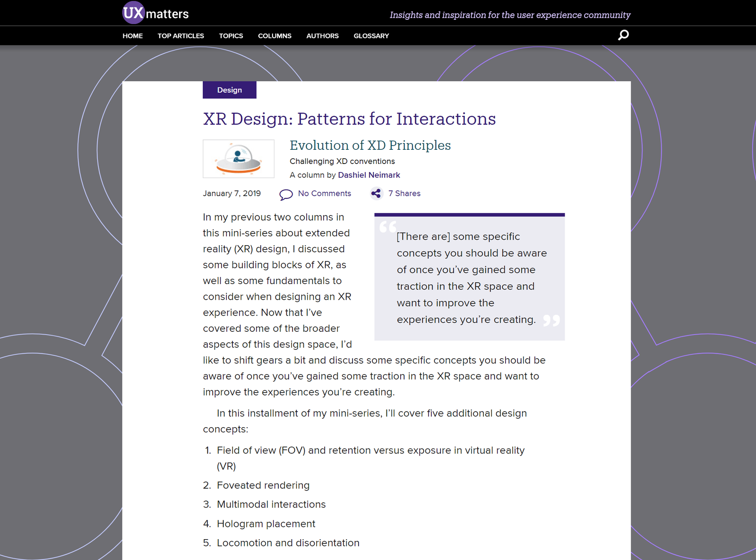Open the AUTHORS navigation entry

point(322,35)
